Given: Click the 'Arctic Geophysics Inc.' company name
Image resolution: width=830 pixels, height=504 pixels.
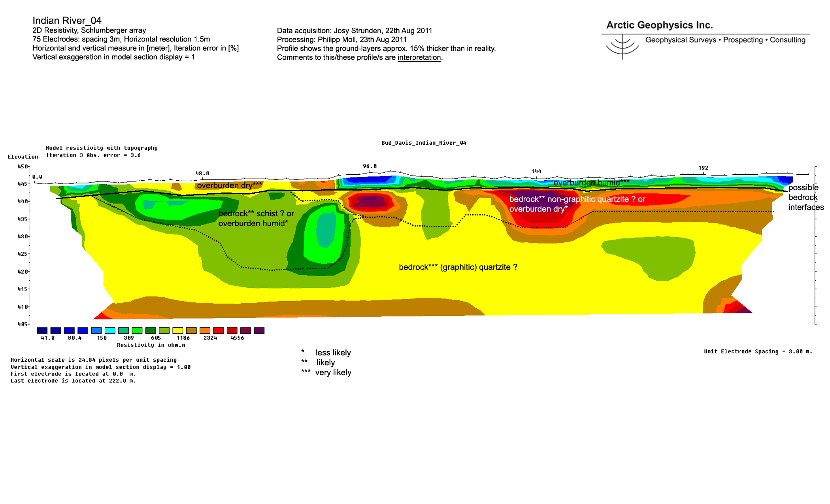Looking at the screenshot, I should [659, 25].
